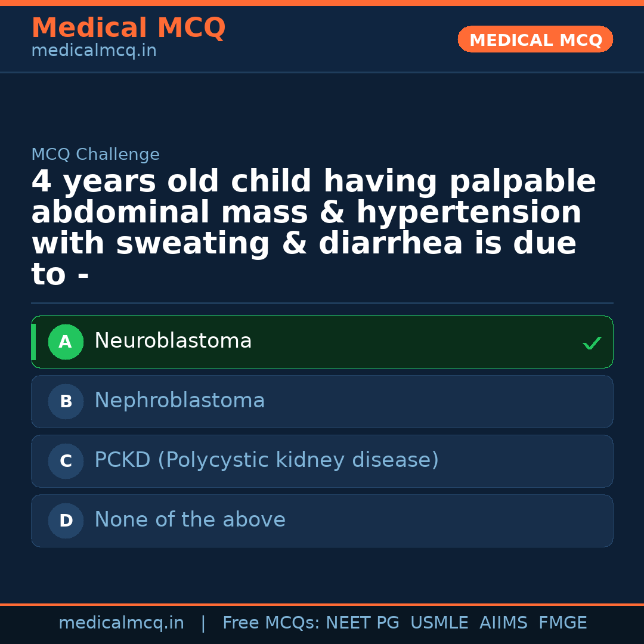Choose the Nephroblastoma option

pos(179,401)
